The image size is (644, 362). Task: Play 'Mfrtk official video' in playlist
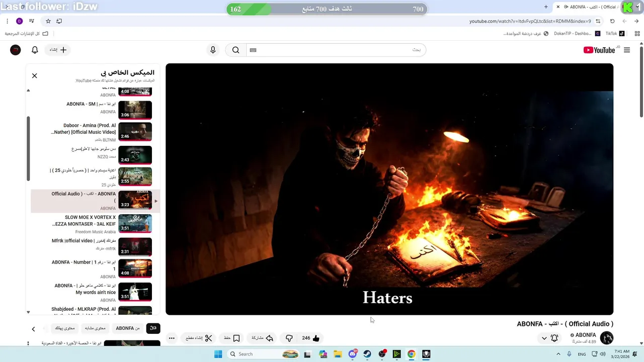click(96, 246)
